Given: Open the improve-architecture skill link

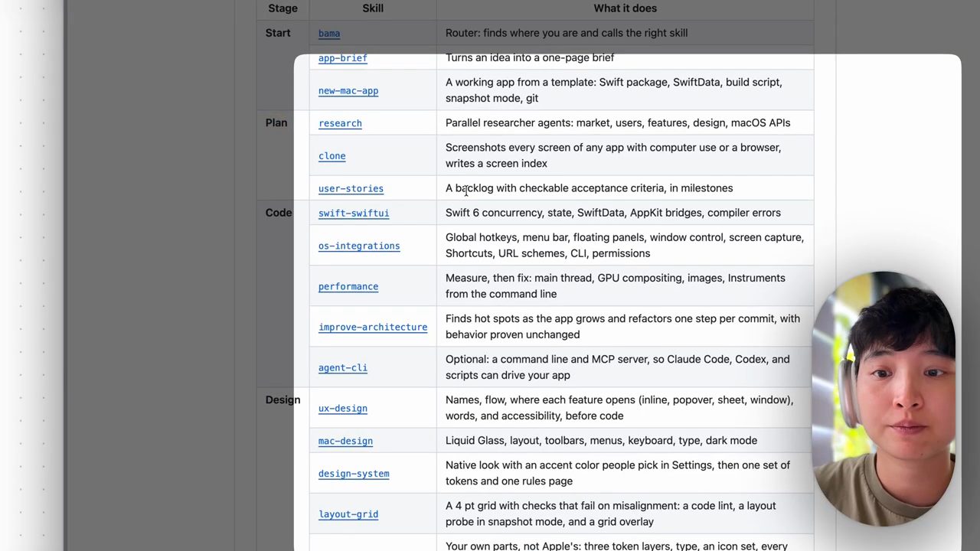Looking at the screenshot, I should coord(373,327).
